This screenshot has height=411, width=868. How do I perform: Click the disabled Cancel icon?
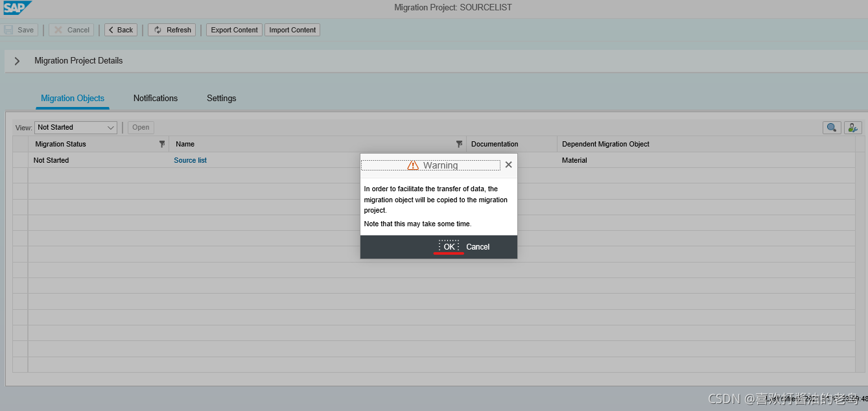(x=58, y=29)
